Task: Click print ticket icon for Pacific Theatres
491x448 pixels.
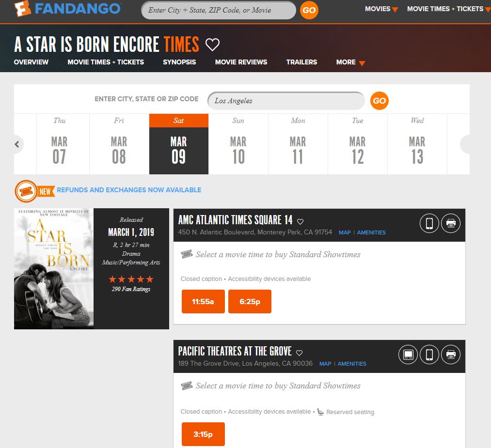Action: (451, 355)
